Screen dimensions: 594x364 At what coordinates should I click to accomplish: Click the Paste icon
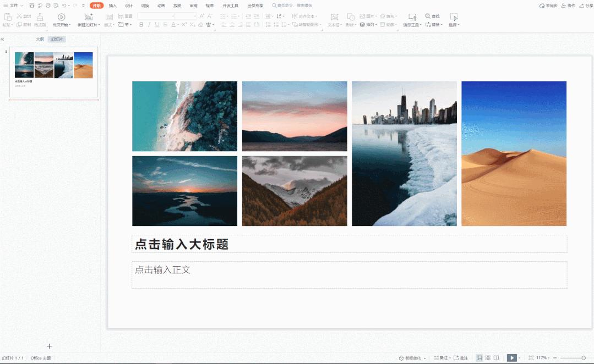(7, 16)
